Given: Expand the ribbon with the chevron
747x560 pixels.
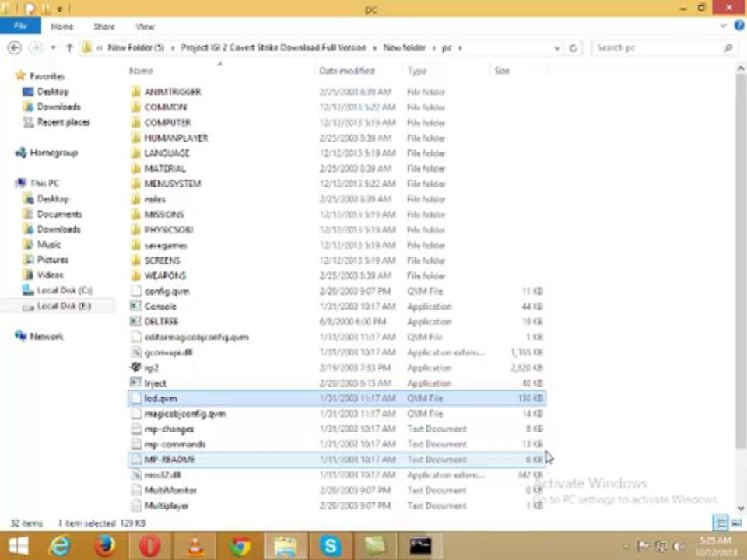Looking at the screenshot, I should [x=723, y=26].
